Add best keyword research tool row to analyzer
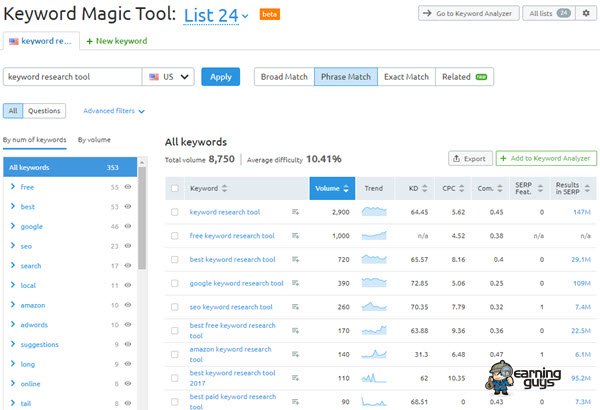This screenshot has height=410, width=600. tap(295, 259)
